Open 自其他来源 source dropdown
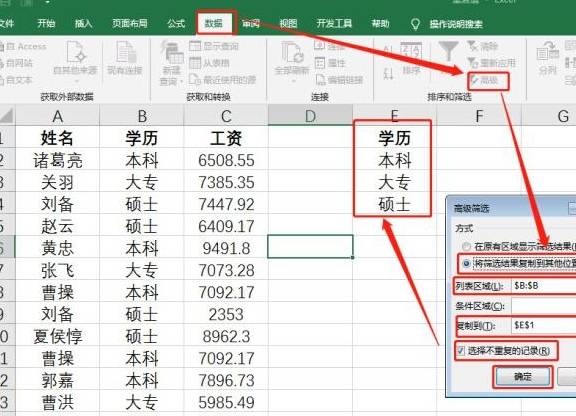The image size is (576, 416). point(75,62)
